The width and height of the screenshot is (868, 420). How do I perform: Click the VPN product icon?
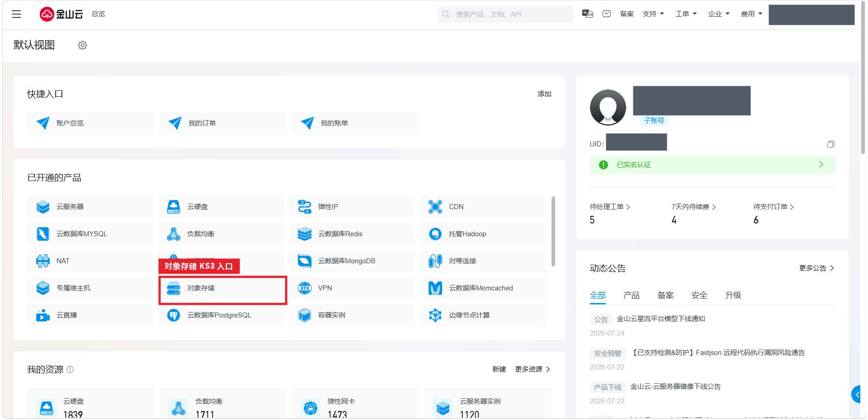[x=305, y=288]
